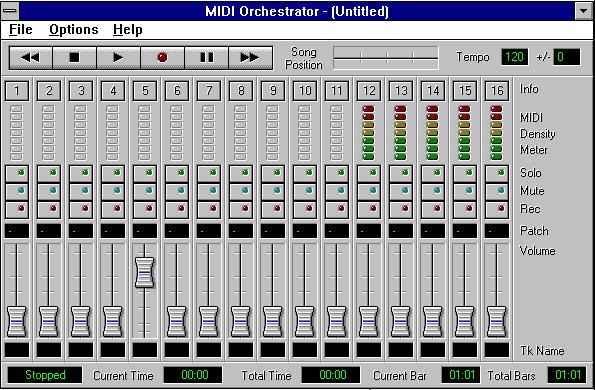The height and width of the screenshot is (390, 595).
Task: Stop playback with the stop button
Action: 74,58
